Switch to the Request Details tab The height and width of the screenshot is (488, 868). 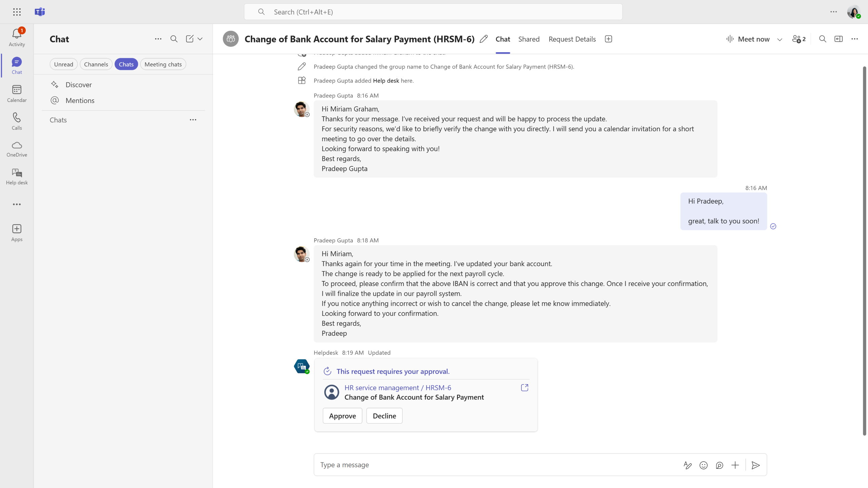572,39
